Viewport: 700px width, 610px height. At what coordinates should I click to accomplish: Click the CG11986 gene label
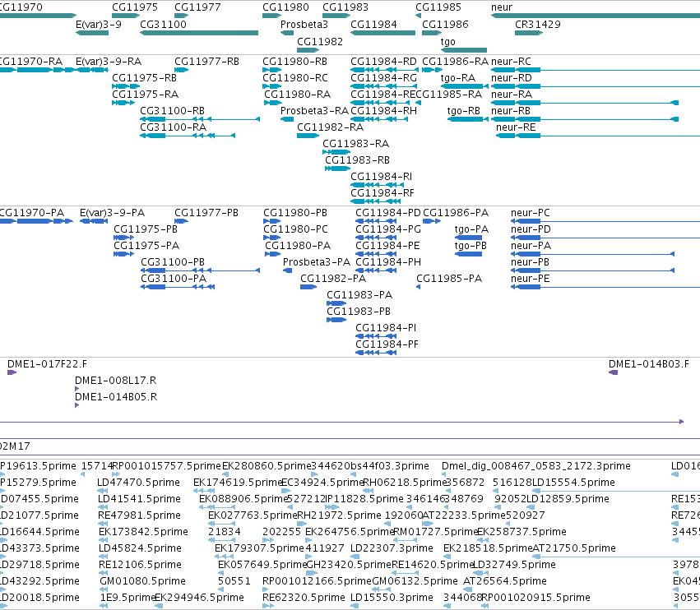445,25
